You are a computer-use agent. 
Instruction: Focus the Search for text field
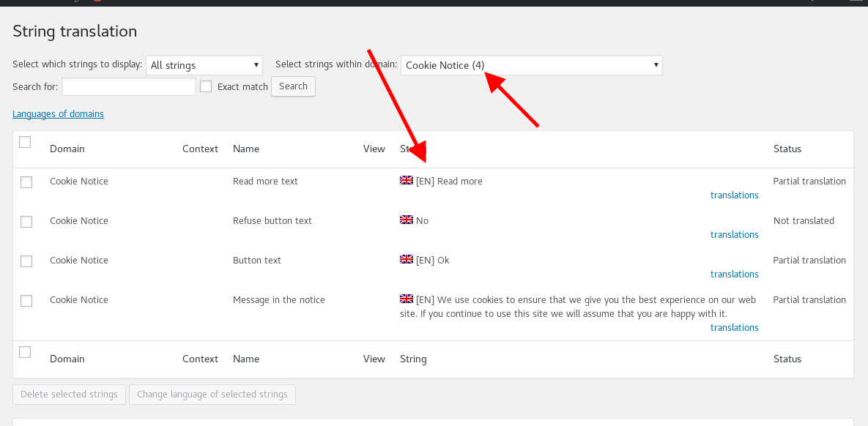pyautogui.click(x=129, y=86)
